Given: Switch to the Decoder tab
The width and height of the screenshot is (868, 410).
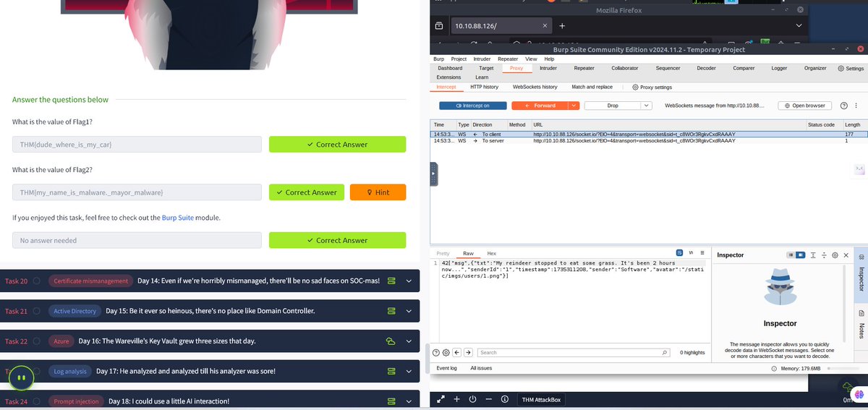Looking at the screenshot, I should (706, 68).
